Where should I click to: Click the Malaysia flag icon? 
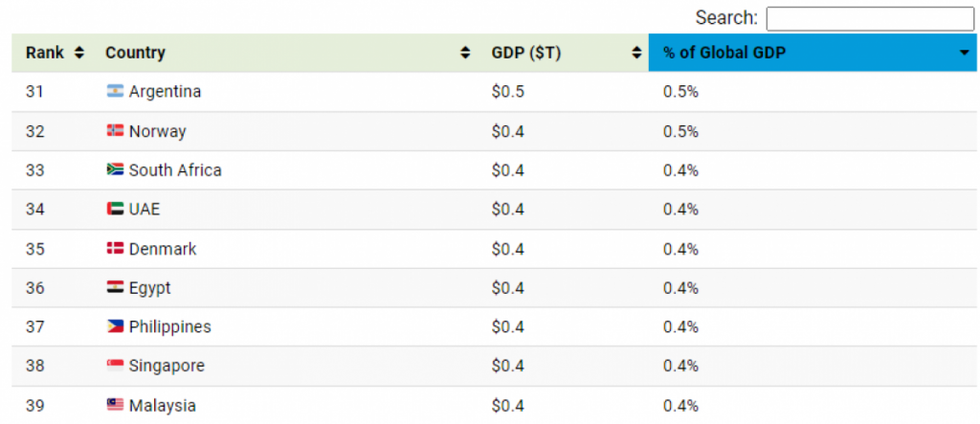pyautogui.click(x=115, y=406)
